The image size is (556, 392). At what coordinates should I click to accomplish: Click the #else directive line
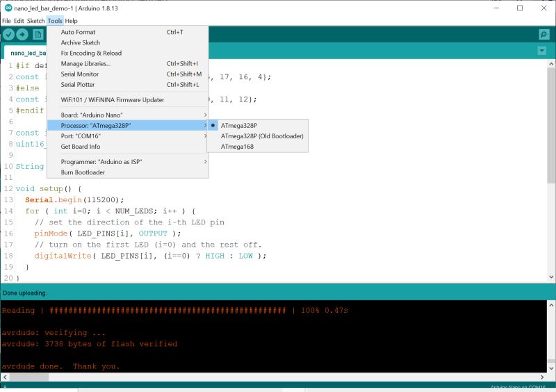click(x=27, y=88)
